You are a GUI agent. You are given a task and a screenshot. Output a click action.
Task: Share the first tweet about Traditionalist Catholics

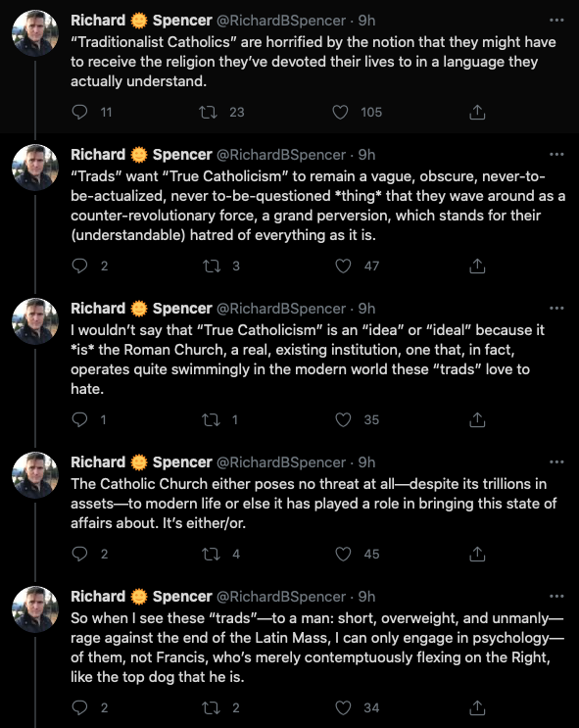point(477,112)
